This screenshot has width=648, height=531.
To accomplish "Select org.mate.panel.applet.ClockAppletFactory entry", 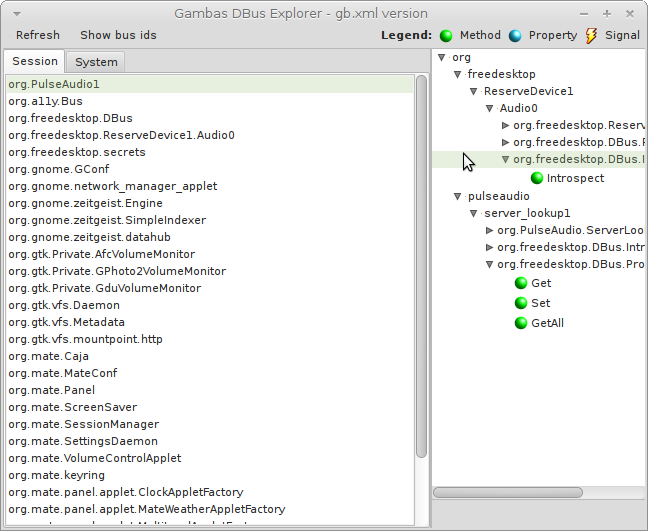I will (210, 492).
